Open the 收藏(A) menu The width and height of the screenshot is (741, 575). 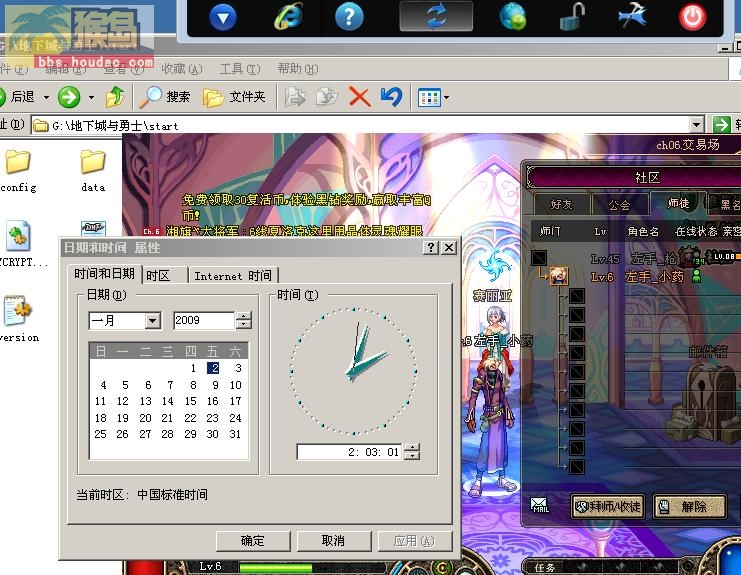click(x=182, y=69)
